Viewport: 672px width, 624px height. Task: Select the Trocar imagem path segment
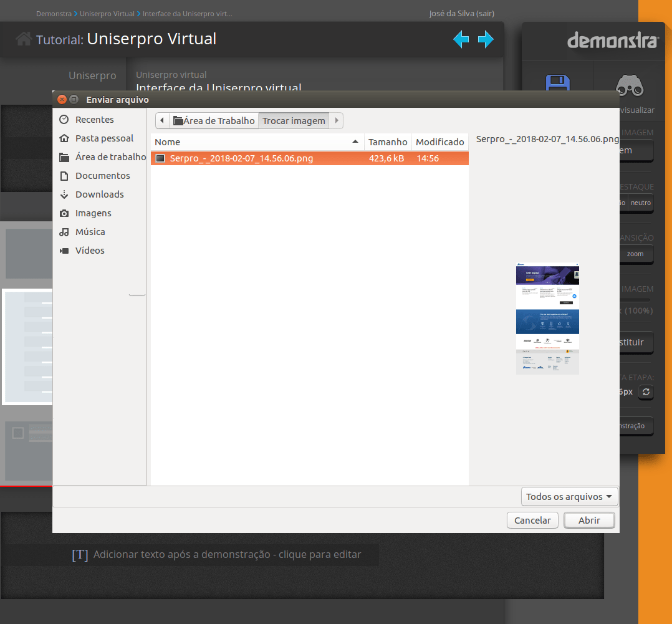[x=294, y=121]
